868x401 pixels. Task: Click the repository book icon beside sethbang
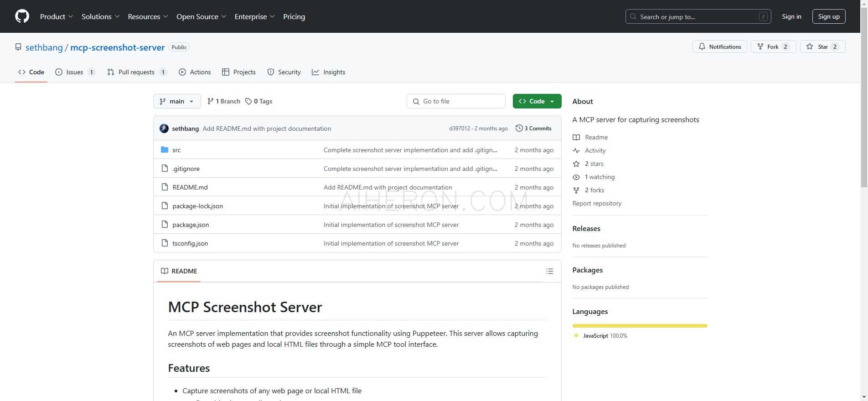tap(18, 47)
